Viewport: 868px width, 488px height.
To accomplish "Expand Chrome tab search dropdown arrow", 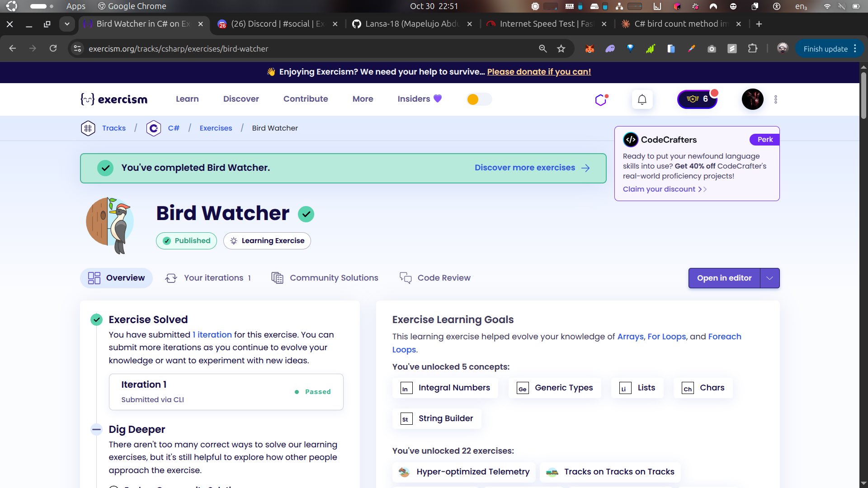I will [67, 24].
